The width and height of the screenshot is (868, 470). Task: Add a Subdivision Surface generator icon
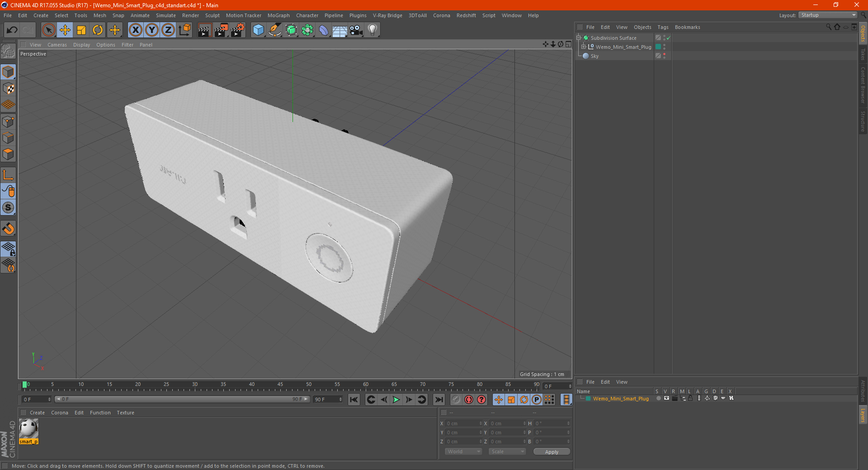tap(291, 30)
